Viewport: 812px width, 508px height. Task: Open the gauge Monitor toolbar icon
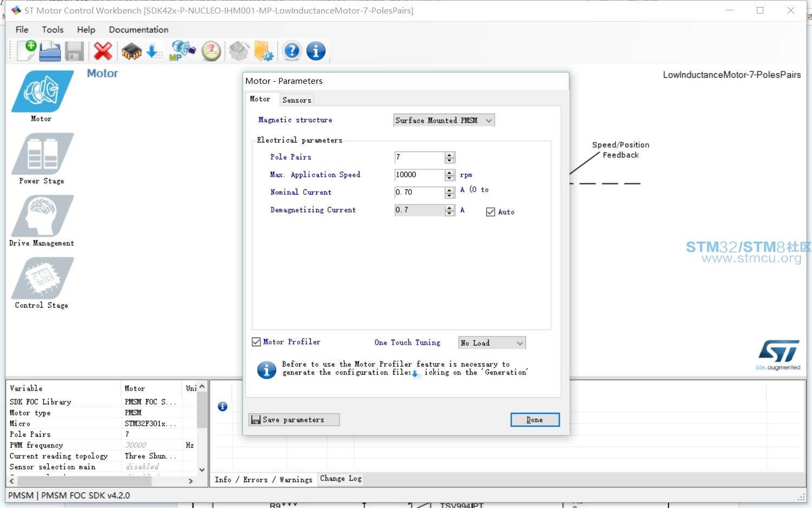tap(211, 51)
